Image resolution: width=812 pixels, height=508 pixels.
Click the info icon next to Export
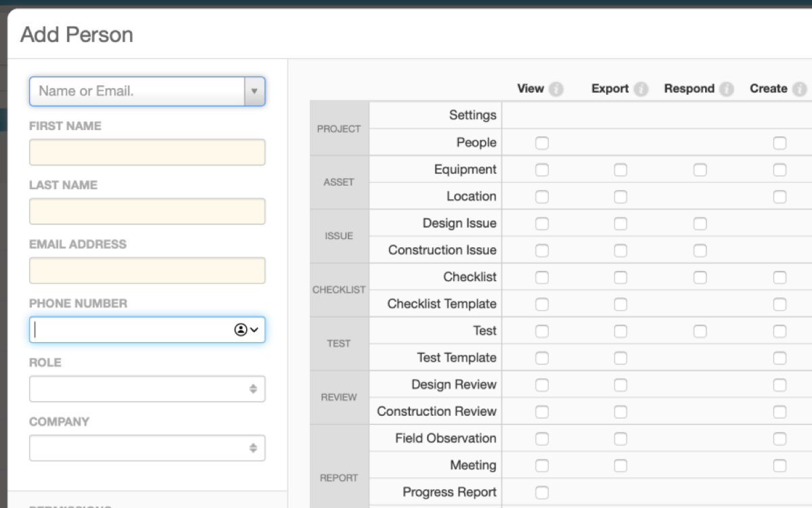641,89
